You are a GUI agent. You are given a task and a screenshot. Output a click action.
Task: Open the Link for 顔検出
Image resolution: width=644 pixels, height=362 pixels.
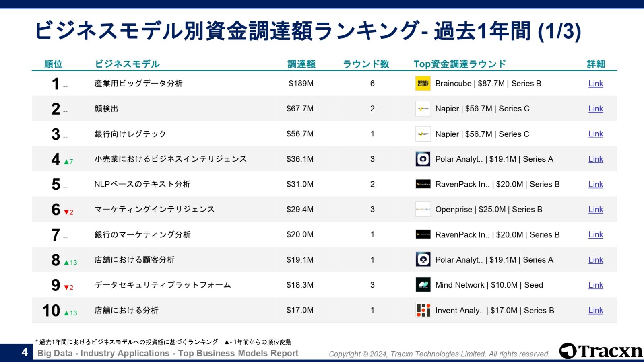pos(596,109)
